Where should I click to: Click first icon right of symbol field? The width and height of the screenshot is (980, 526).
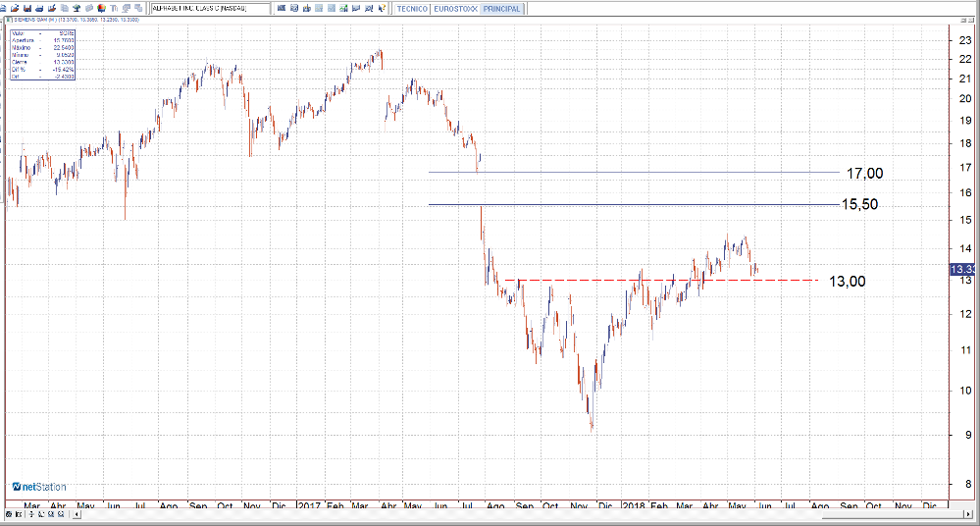click(x=282, y=8)
